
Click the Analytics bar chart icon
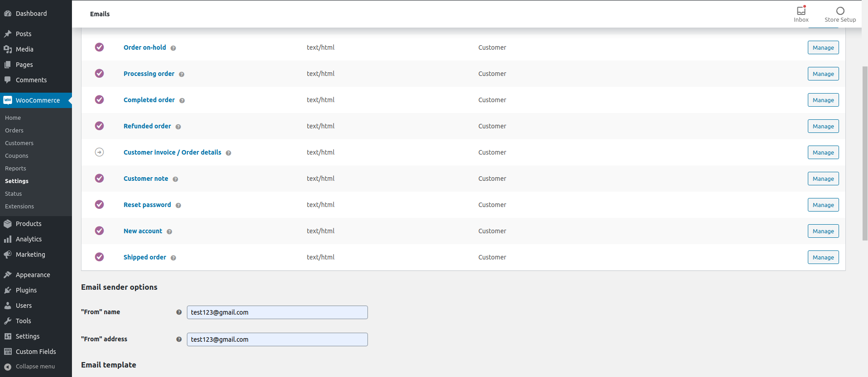8,239
